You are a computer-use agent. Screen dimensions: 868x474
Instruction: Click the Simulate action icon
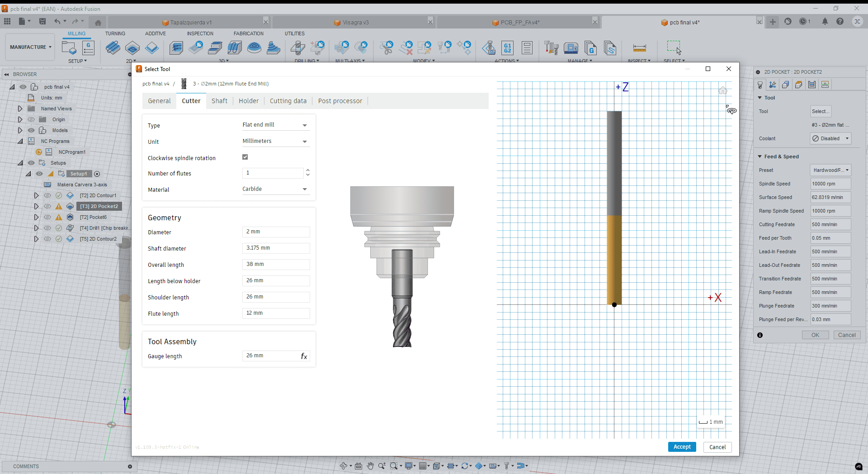488,47
